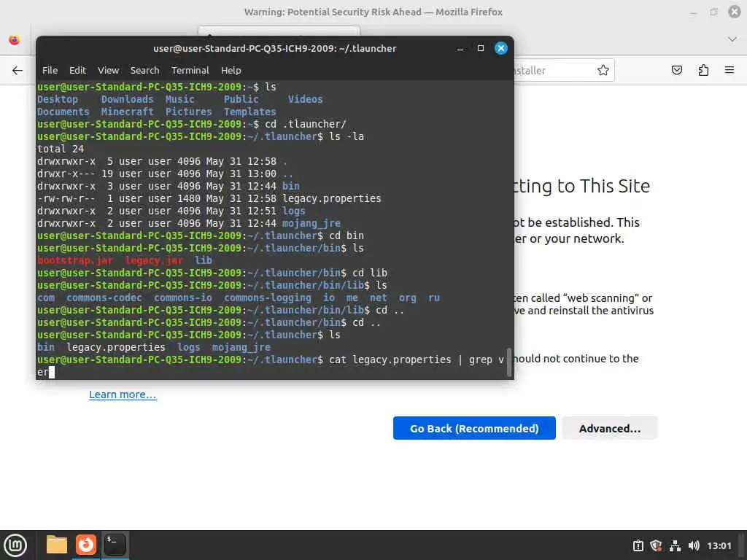
Task: Open Files manager from taskbar
Action: [56, 545]
